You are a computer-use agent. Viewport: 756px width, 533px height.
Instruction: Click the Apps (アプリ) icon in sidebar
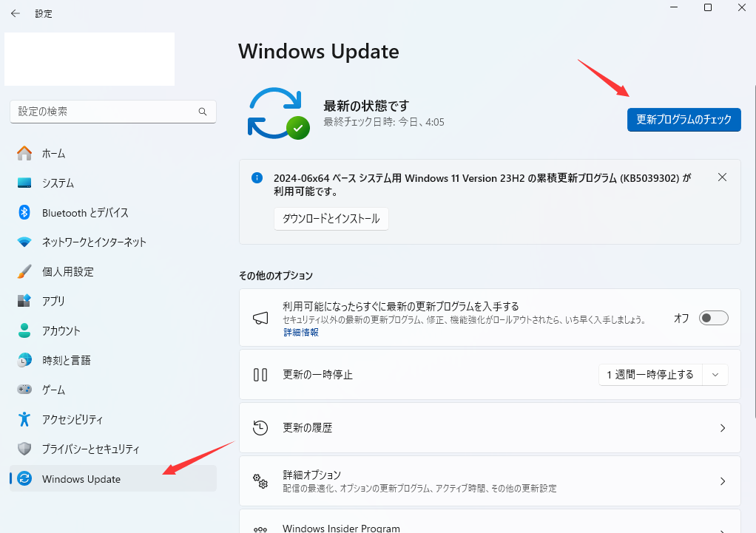pyautogui.click(x=24, y=301)
